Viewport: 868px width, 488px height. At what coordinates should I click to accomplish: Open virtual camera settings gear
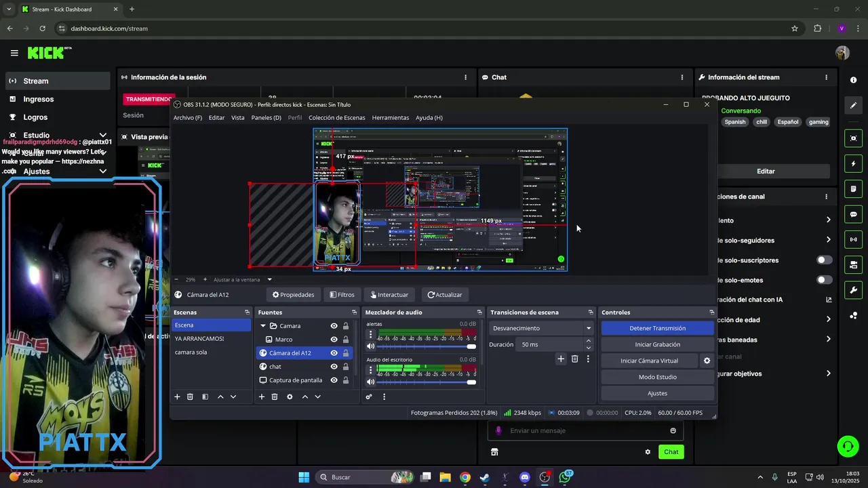(707, 361)
